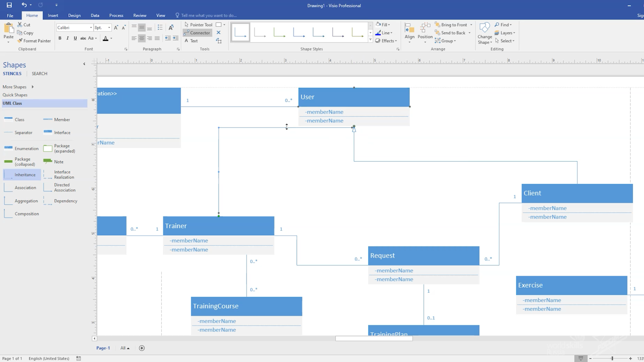The image size is (644, 362).
Task: Select the Interface stencil shape
Action: [57, 133]
